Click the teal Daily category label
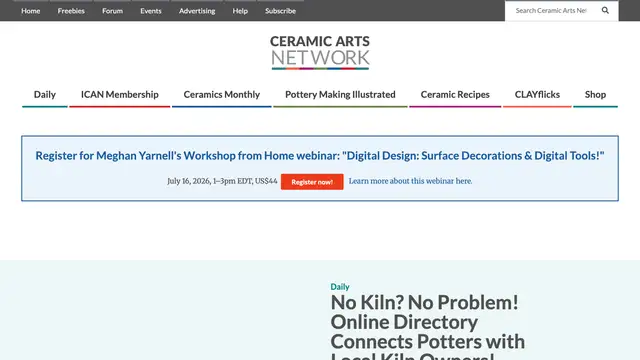This screenshot has height=360, width=640. (x=340, y=287)
